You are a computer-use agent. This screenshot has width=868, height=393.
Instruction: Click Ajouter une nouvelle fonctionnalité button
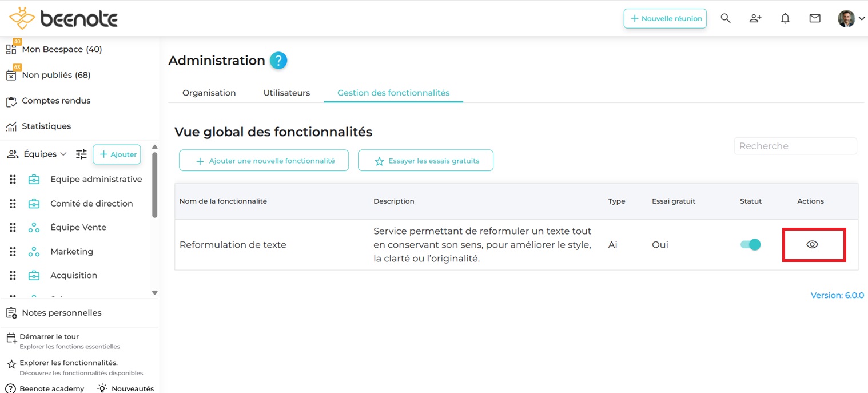point(264,161)
